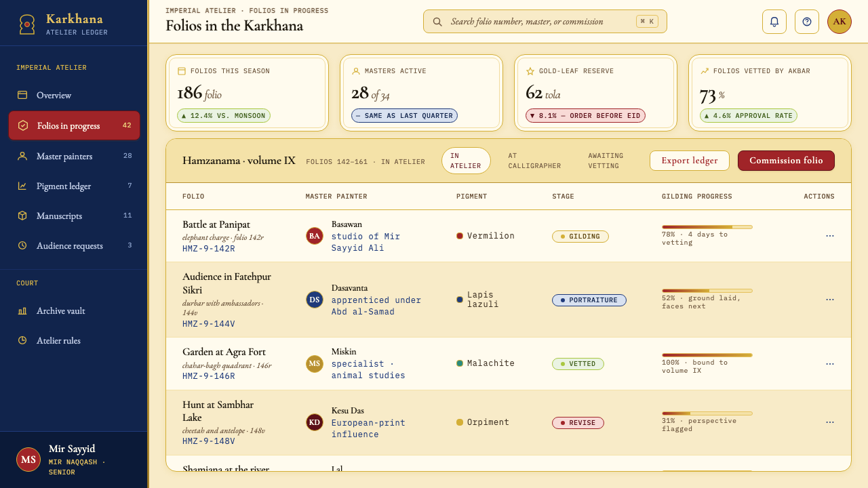Click the 78% gilding progress bar
This screenshot has height=488, width=868.
click(x=707, y=227)
